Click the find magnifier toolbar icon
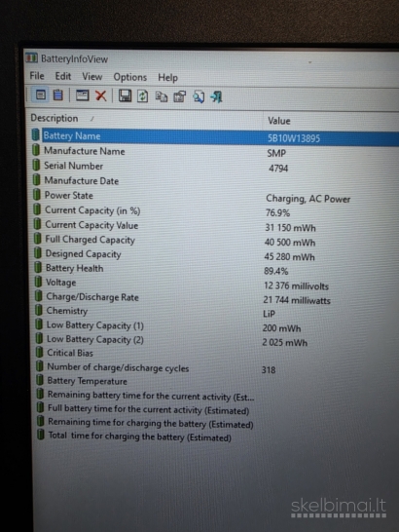Screen dimensions: 399x532 (199, 97)
